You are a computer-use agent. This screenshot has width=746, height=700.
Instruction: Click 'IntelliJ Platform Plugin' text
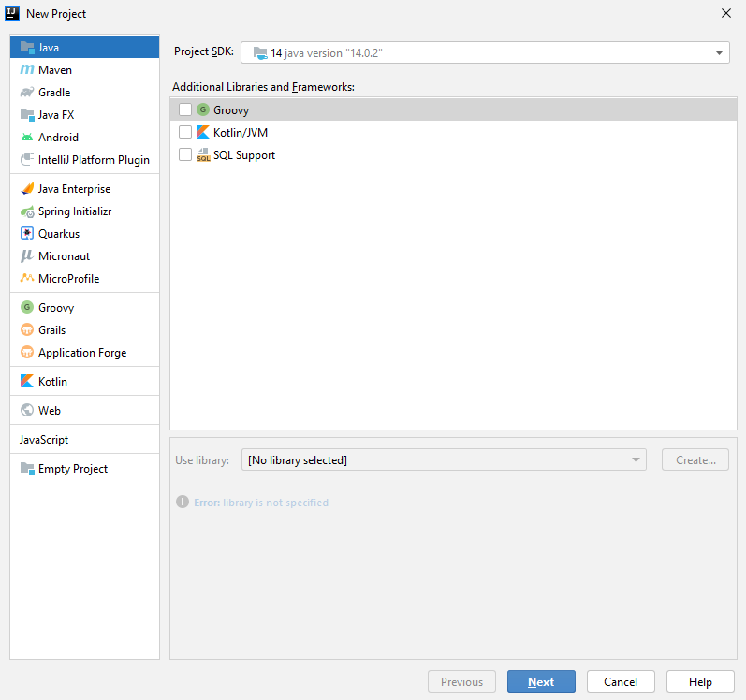click(x=94, y=160)
